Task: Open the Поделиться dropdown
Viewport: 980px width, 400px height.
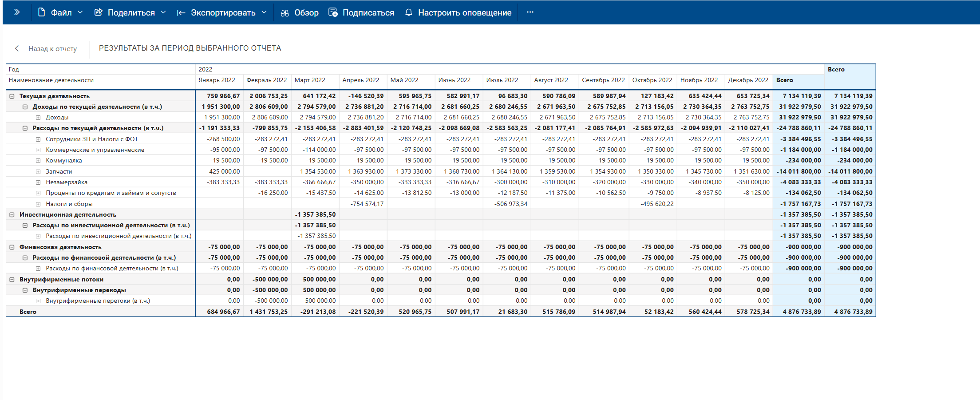Action: click(x=130, y=12)
